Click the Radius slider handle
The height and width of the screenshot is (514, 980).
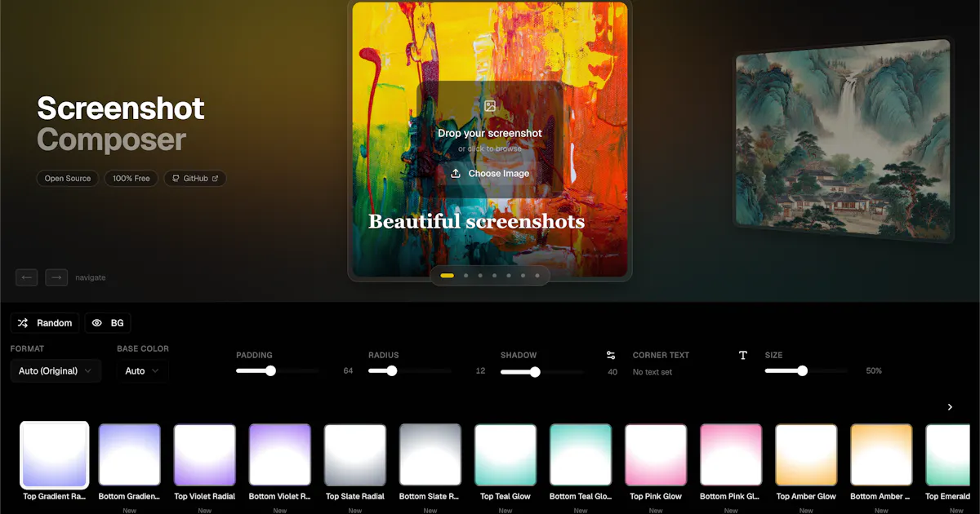click(x=392, y=371)
